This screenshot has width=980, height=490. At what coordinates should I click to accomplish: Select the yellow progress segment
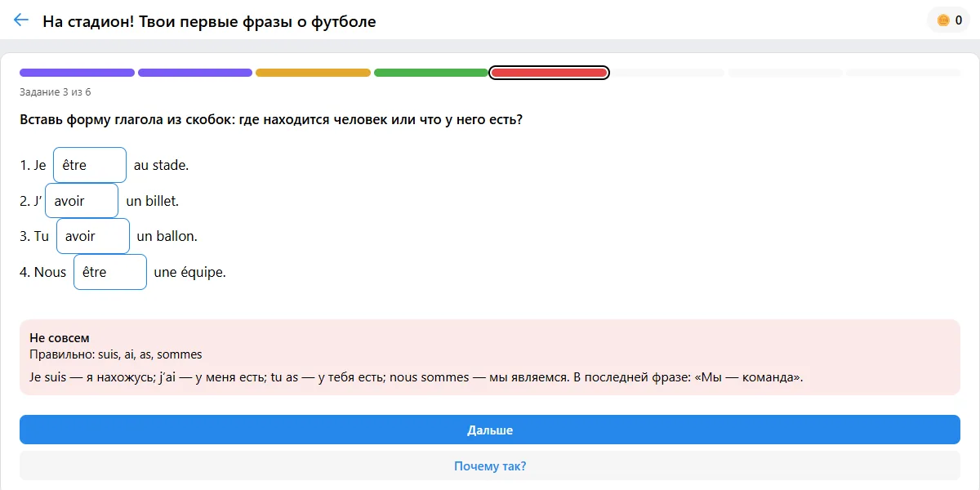point(313,73)
